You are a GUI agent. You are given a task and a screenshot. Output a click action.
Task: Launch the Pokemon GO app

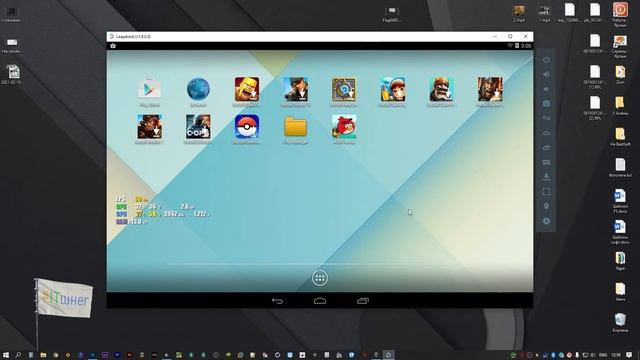pyautogui.click(x=247, y=127)
